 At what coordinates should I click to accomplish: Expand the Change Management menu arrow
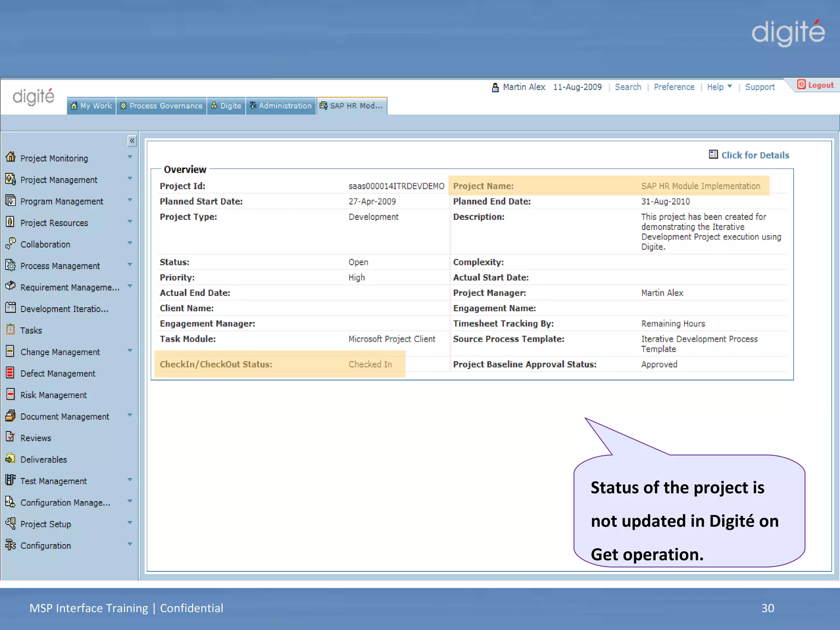[x=130, y=351]
